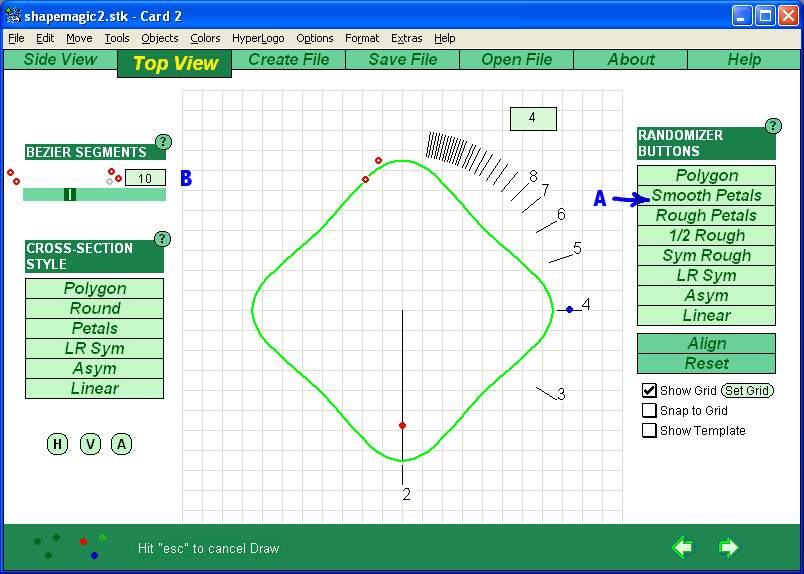Image resolution: width=804 pixels, height=574 pixels.
Task: Click the round V button
Action: click(x=90, y=444)
